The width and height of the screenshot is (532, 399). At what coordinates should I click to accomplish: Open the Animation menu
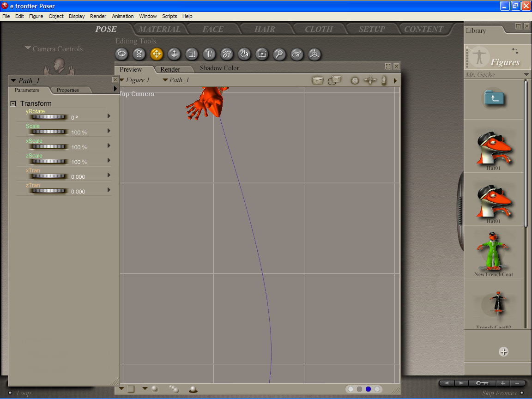[123, 16]
